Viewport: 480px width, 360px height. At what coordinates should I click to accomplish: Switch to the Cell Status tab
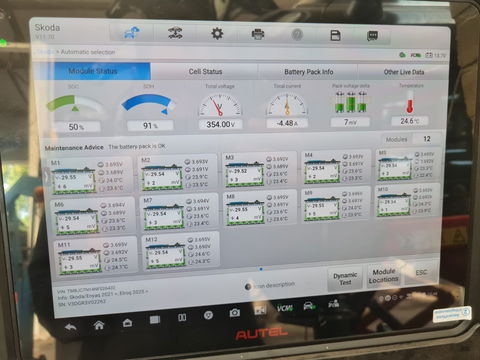pos(205,71)
